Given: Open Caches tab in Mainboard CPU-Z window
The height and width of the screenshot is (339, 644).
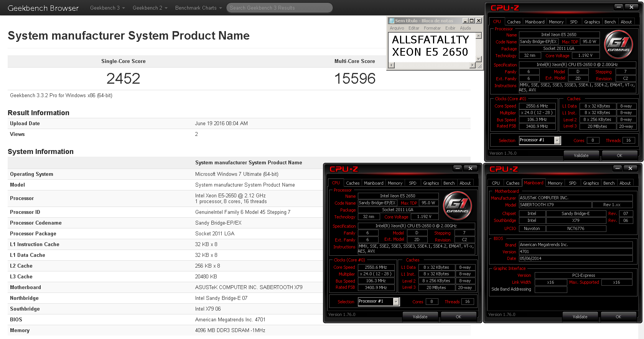Looking at the screenshot, I should point(512,183).
